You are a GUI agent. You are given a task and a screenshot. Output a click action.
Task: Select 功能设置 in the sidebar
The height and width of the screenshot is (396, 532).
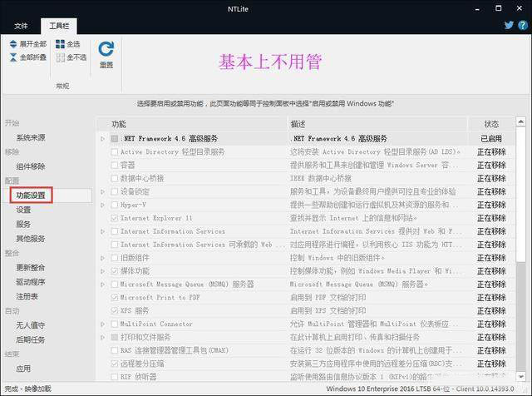pos(31,196)
